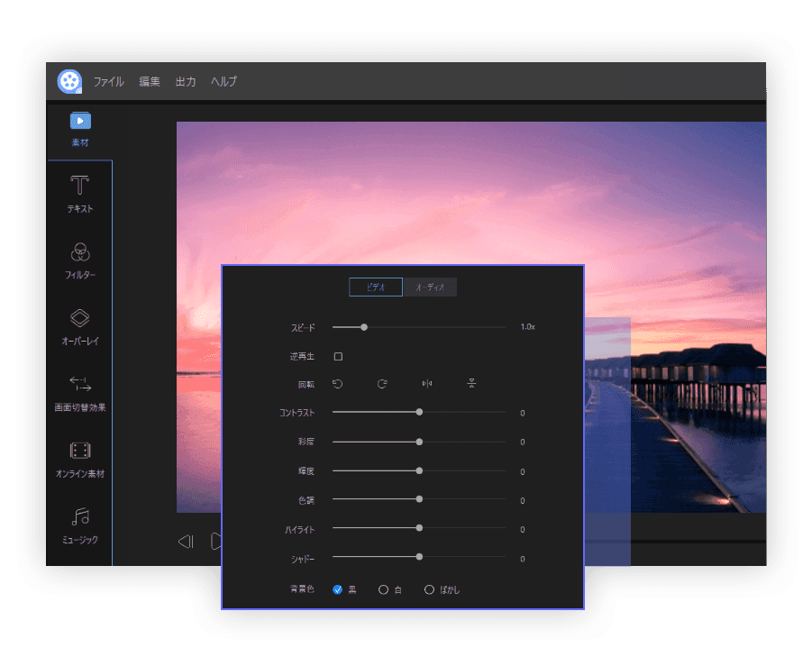812x666 pixels.
Task: Flip video vertically in 回転 row
Action: [x=471, y=384]
